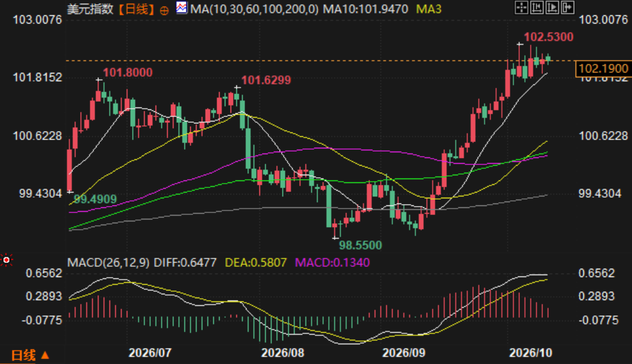The image size is (632, 364).
Task: Click the orange boxed 102.1900 current price tag
Action: (x=603, y=69)
